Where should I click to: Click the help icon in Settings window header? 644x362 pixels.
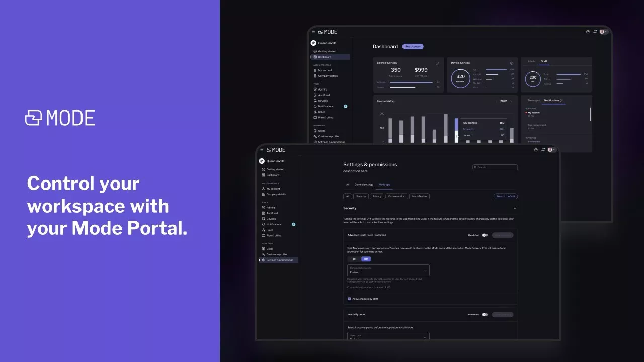coord(536,150)
